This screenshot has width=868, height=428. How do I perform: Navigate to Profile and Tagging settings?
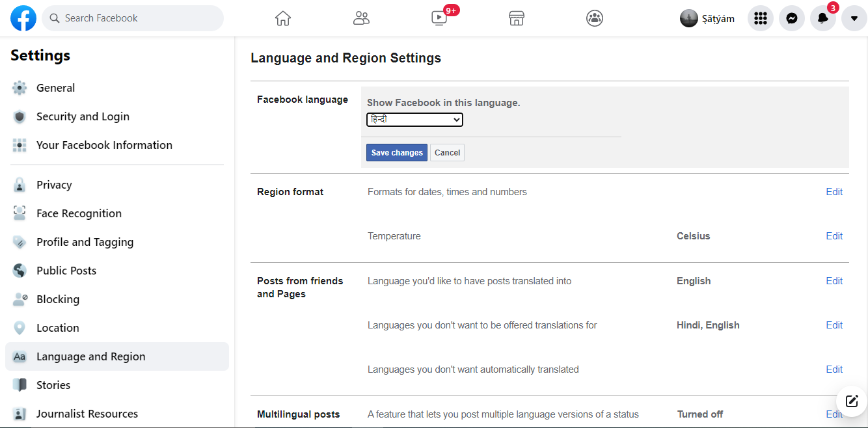[x=117, y=242]
